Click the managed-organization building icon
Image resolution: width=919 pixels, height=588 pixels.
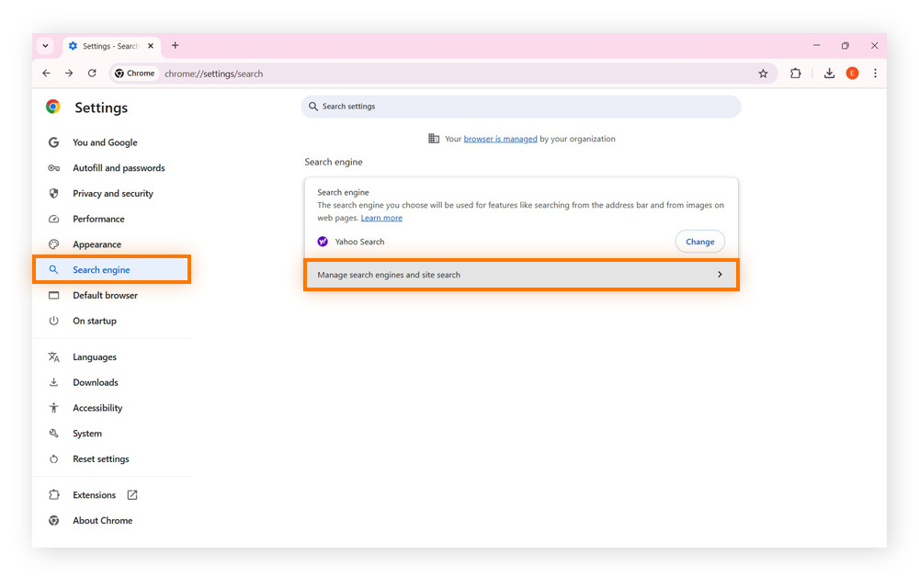tap(433, 138)
